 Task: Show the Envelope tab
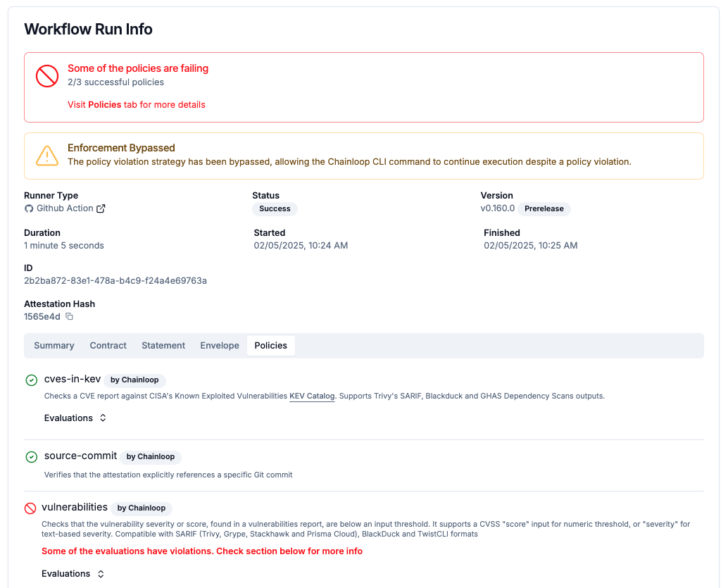tap(220, 346)
